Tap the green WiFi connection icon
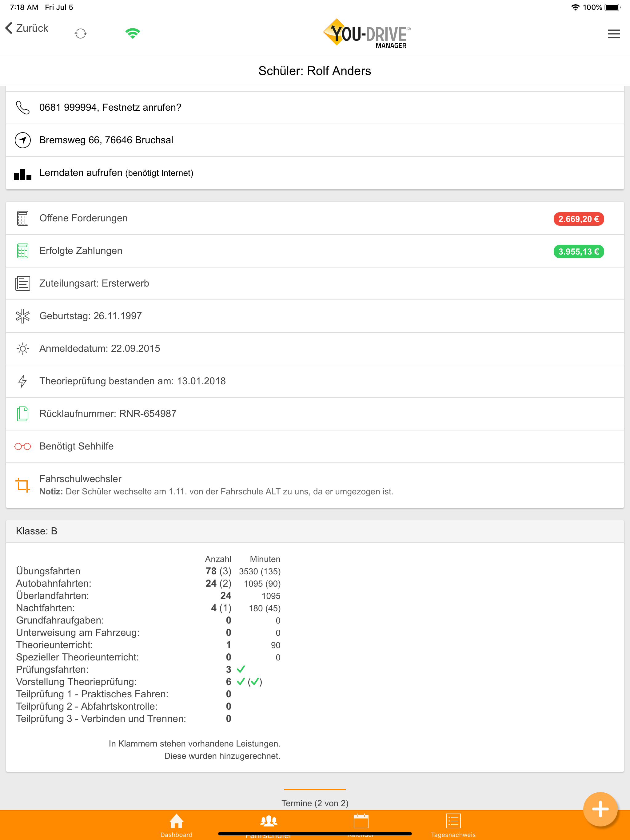The width and height of the screenshot is (630, 840). tap(133, 34)
